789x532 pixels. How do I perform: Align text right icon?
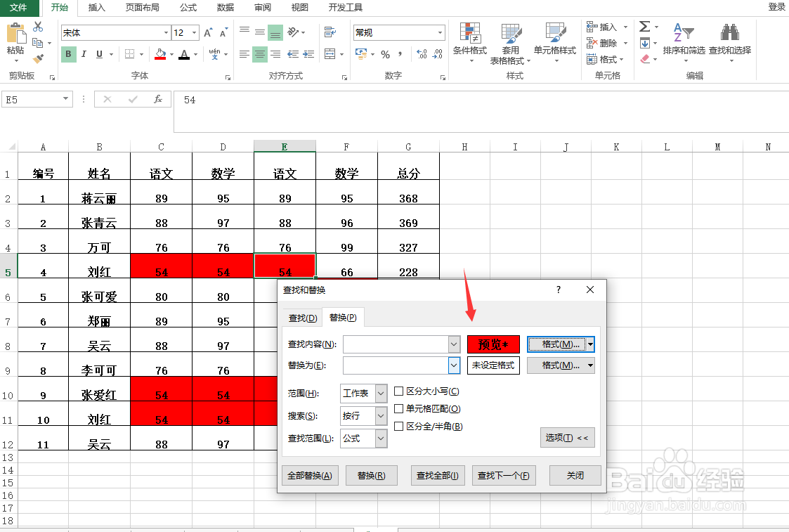click(x=275, y=54)
